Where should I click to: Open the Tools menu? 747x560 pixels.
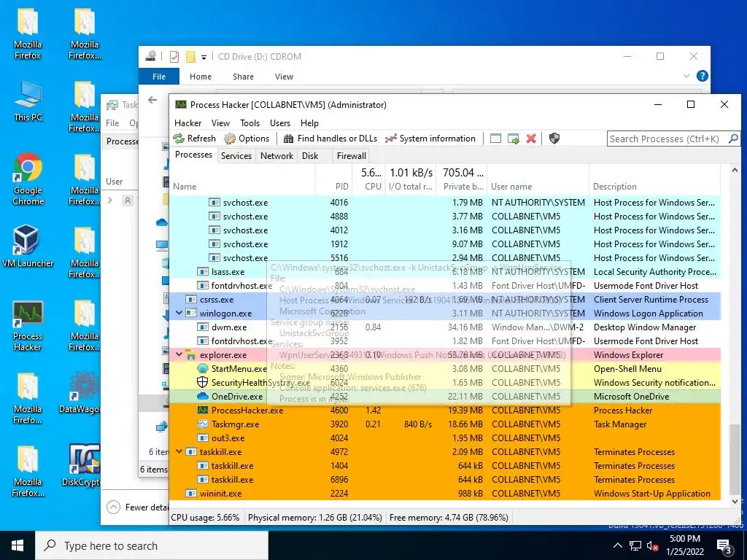click(249, 122)
